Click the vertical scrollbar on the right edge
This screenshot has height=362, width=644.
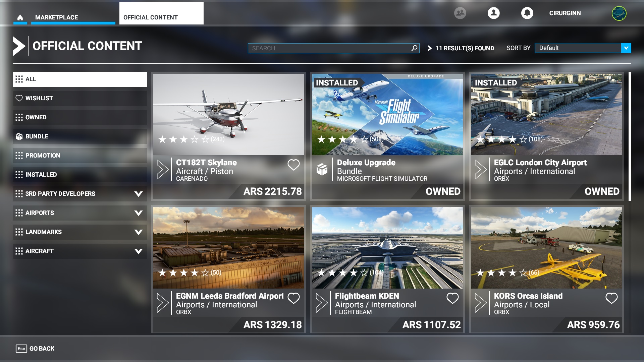(630, 136)
